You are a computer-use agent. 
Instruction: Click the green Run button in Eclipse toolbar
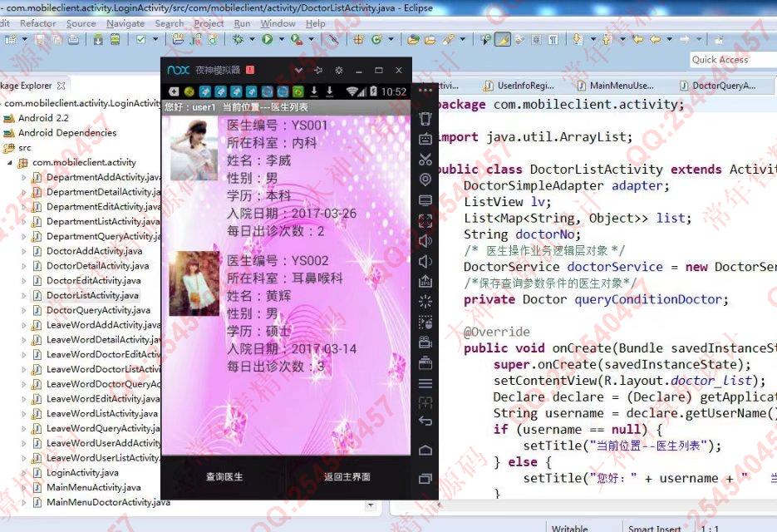268,39
